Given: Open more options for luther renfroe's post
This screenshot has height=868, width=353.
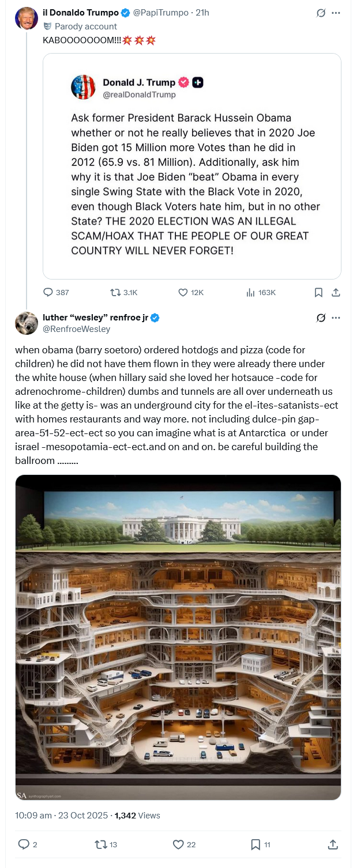Looking at the screenshot, I should [x=336, y=318].
